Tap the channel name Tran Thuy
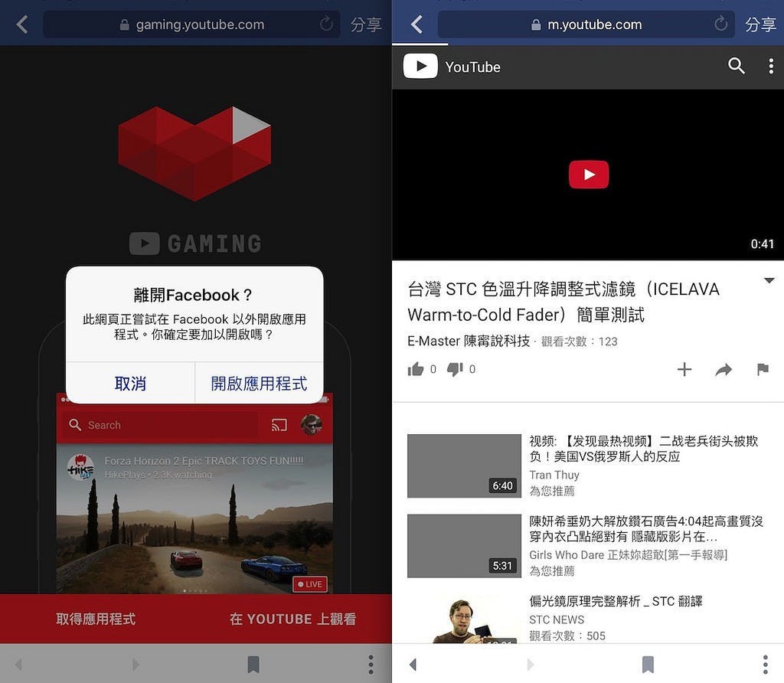 554,475
